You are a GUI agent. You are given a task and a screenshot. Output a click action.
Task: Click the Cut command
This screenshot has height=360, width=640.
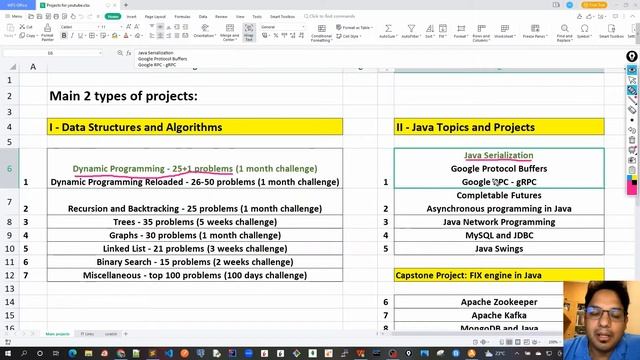(26, 27)
